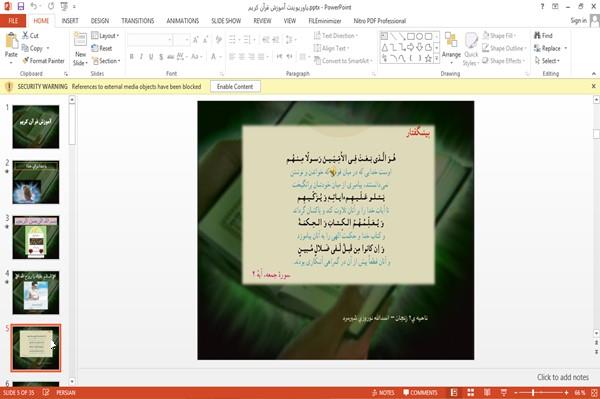This screenshot has height=399, width=600.
Task: Toggle strikethrough formatting
Action: [x=171, y=57]
